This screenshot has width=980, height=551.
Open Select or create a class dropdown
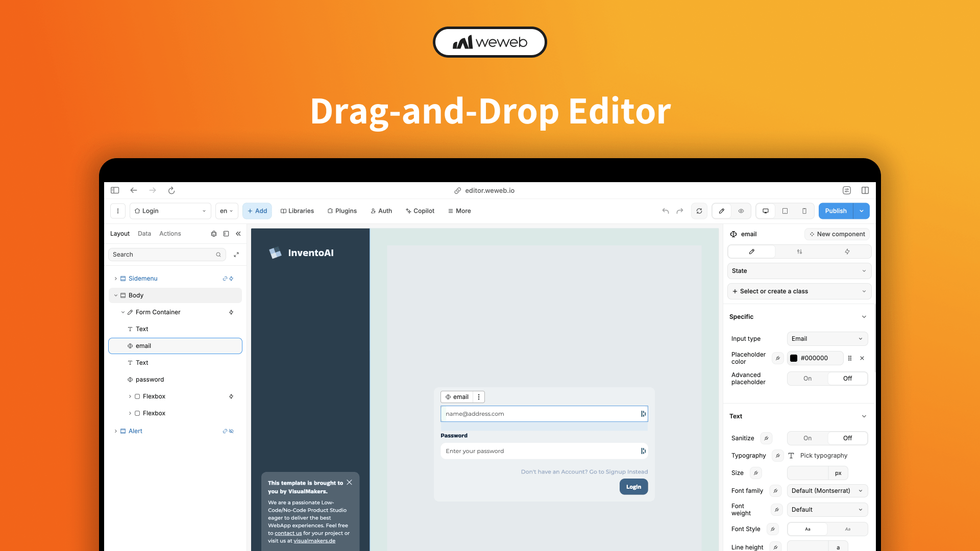(799, 291)
